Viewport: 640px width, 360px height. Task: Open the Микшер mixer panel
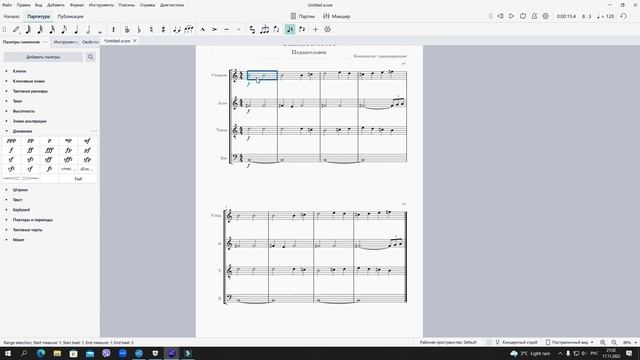point(337,16)
